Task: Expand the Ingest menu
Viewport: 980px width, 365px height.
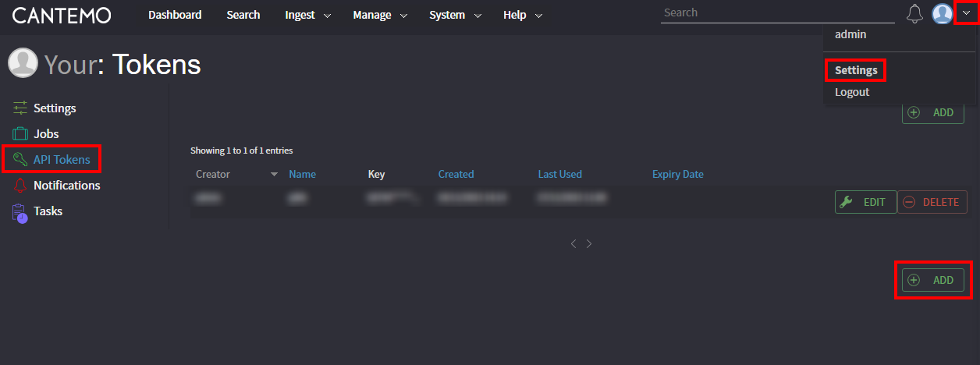Action: [307, 15]
